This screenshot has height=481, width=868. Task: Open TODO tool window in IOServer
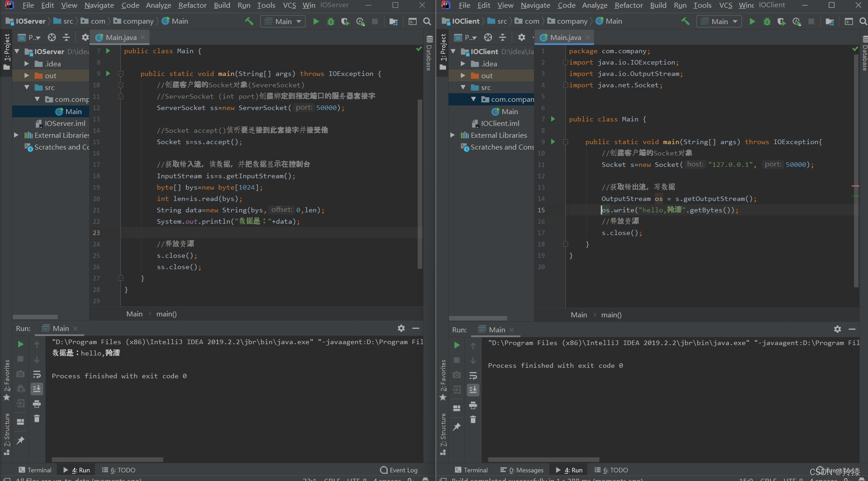(x=119, y=470)
